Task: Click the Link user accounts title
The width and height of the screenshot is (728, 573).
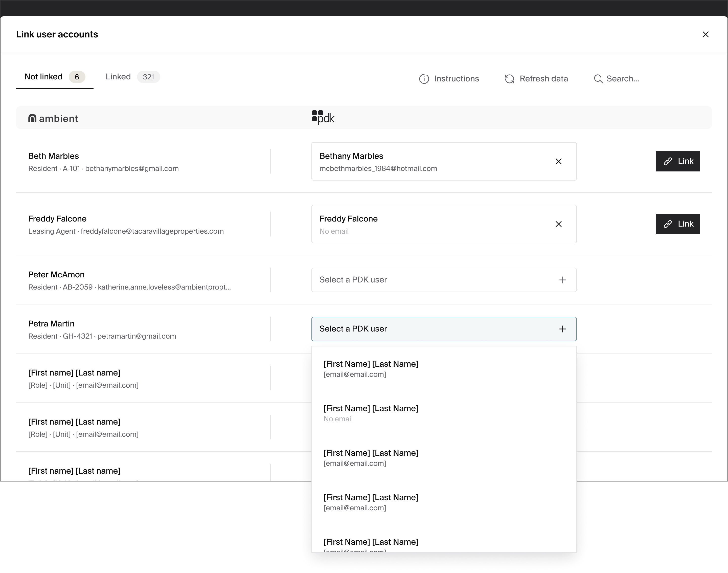Action: coord(57,35)
